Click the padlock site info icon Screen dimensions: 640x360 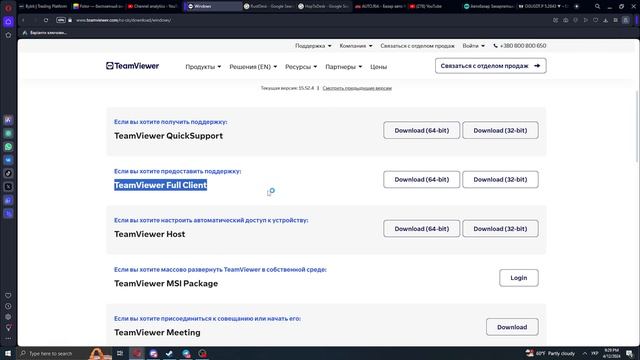click(x=70, y=20)
